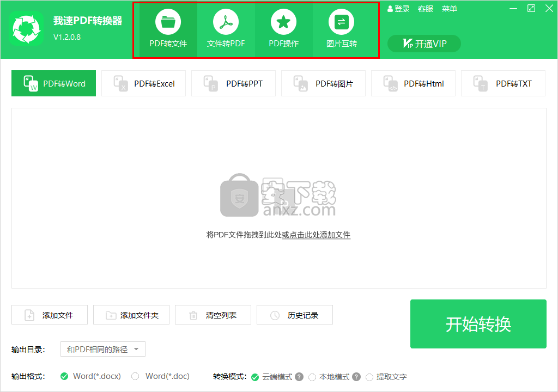558x392 pixels.
Task: Switch to PDF转Word tab
Action: click(53, 83)
